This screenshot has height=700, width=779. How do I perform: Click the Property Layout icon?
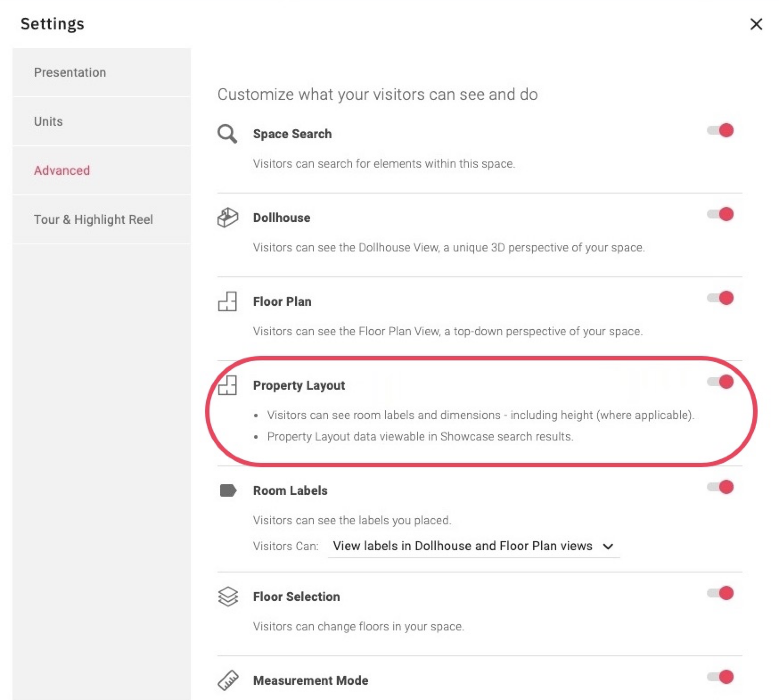coord(227,385)
